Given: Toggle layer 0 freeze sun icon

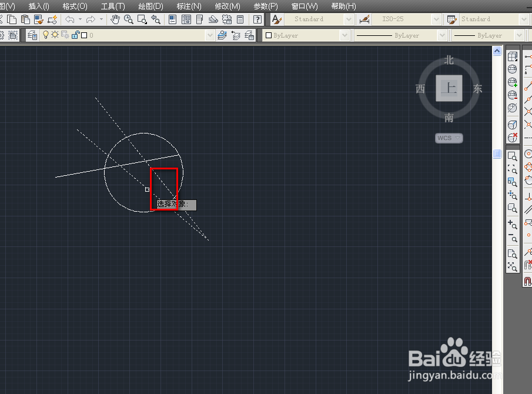Looking at the screenshot, I should click(x=55, y=35).
